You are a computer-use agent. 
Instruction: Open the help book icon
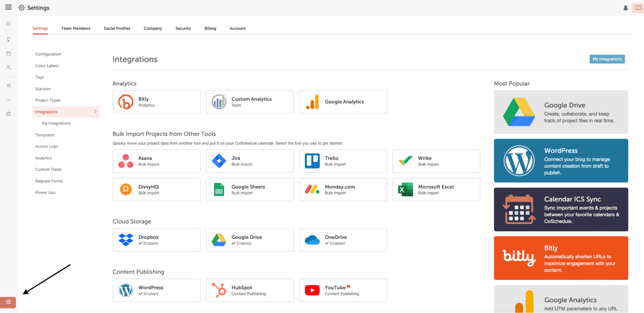coord(638,8)
